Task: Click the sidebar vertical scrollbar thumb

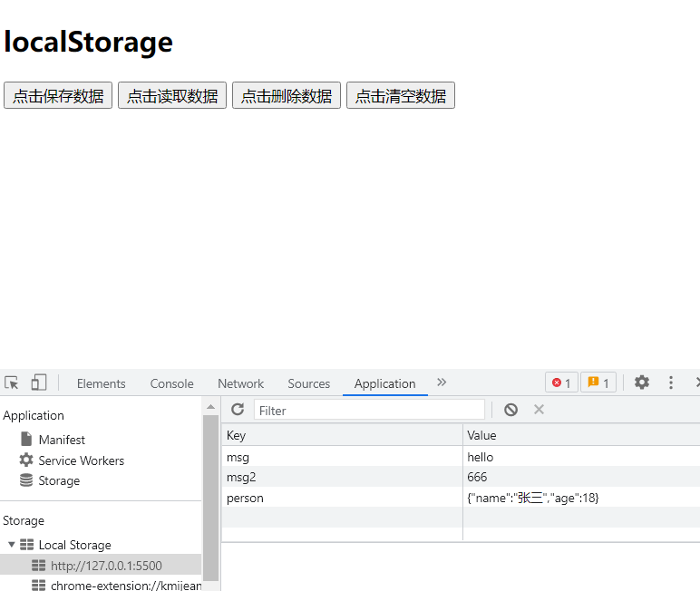Action: 210,499
